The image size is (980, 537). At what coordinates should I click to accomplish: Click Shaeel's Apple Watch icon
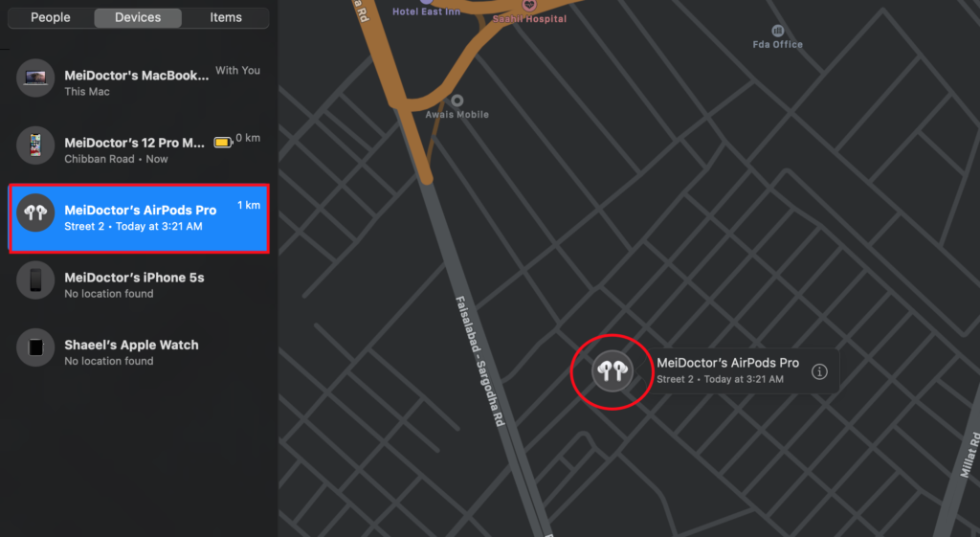point(35,347)
